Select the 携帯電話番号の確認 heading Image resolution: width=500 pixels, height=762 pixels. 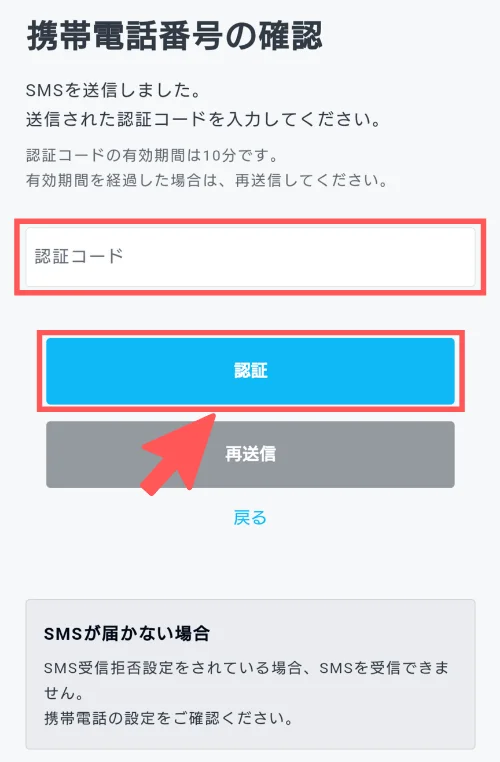(x=174, y=35)
